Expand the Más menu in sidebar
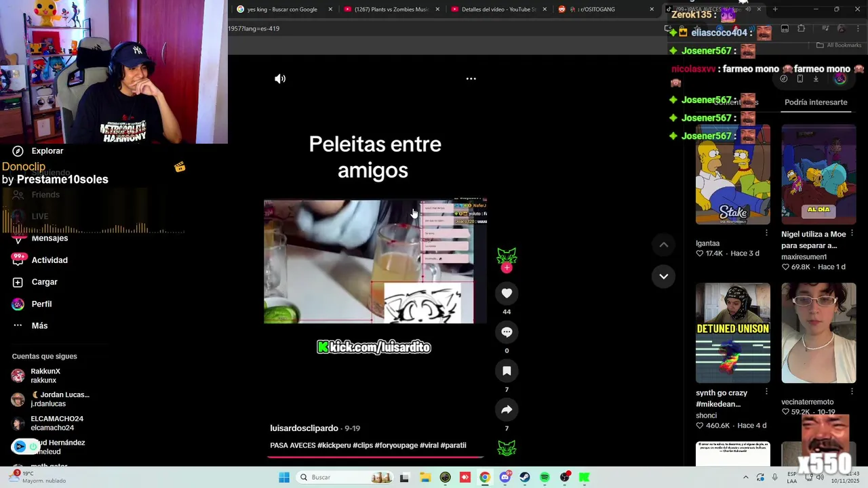This screenshot has width=868, height=488. click(31, 326)
